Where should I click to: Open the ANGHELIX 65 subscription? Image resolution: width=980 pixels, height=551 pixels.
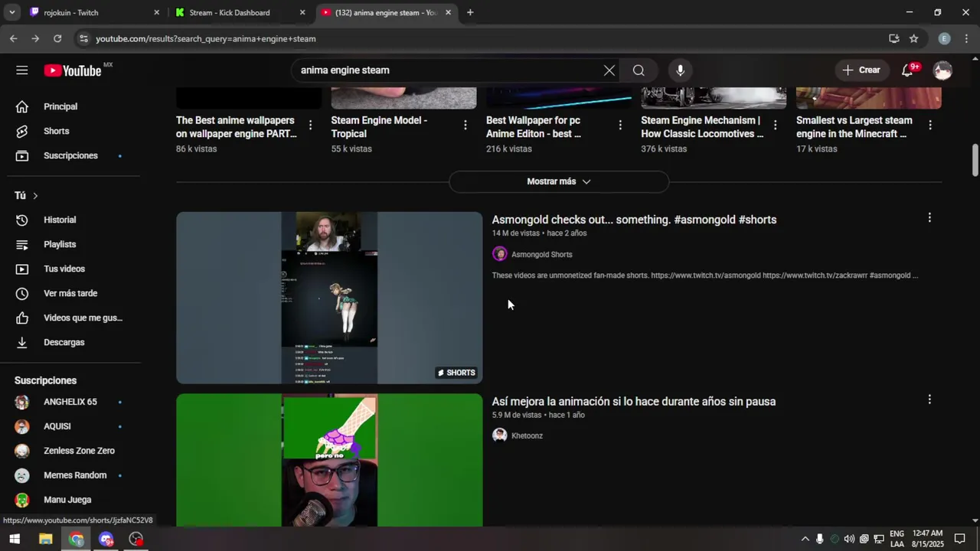tap(70, 402)
